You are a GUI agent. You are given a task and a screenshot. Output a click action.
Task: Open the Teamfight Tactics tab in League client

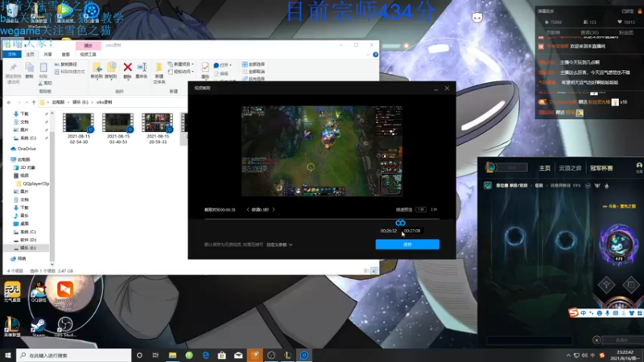(x=570, y=168)
